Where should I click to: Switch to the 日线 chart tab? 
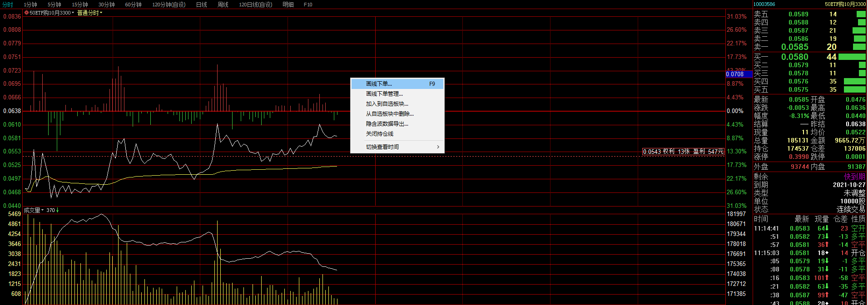[201, 5]
